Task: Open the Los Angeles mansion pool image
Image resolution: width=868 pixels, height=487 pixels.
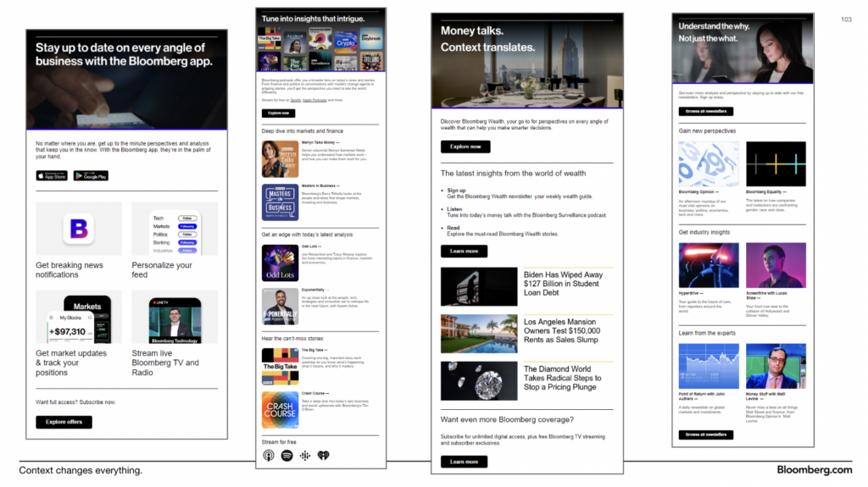Action: pyautogui.click(x=479, y=334)
